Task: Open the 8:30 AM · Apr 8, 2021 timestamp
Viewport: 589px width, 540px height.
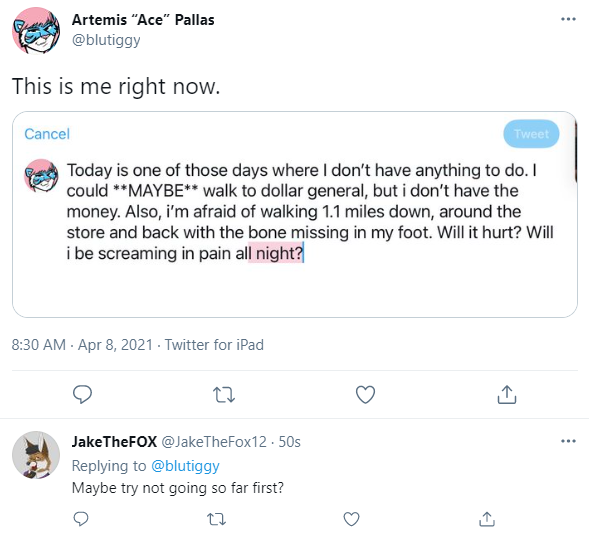Action: 82,344
